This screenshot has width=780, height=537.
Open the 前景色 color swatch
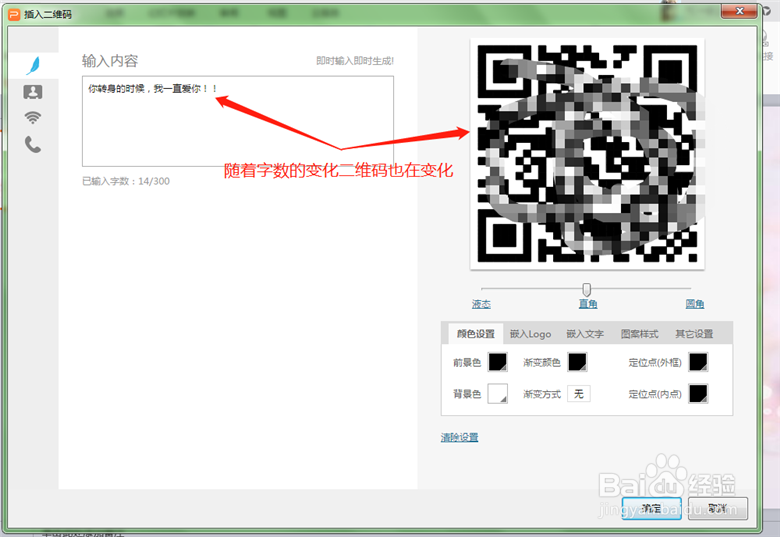tap(497, 362)
